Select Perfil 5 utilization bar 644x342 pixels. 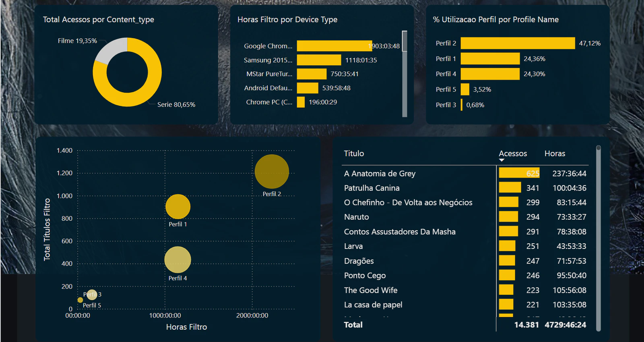tap(465, 89)
